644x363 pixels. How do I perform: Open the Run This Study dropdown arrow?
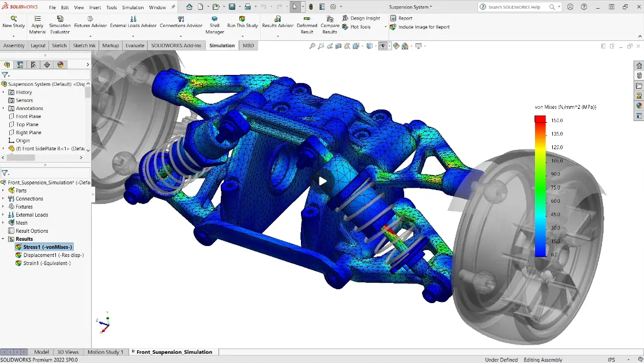pyautogui.click(x=243, y=36)
